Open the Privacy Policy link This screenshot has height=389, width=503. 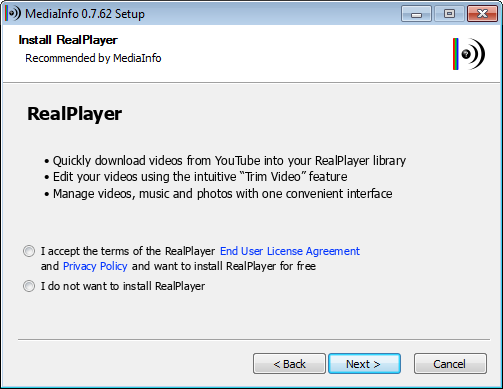[x=95, y=266]
